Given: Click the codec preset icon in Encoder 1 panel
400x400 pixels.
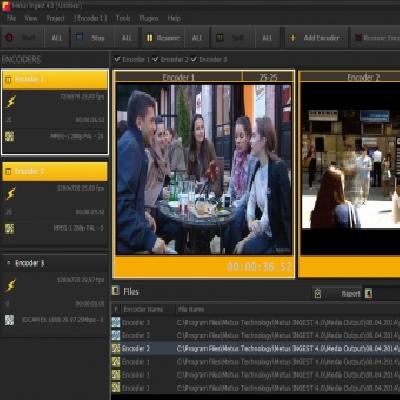Looking at the screenshot, I should (10, 136).
